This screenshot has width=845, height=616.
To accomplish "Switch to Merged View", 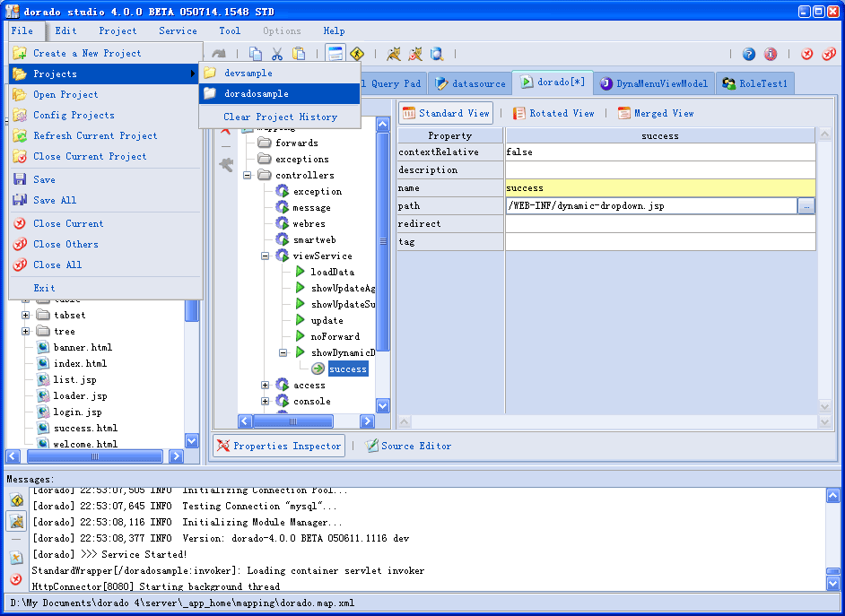I will (656, 113).
